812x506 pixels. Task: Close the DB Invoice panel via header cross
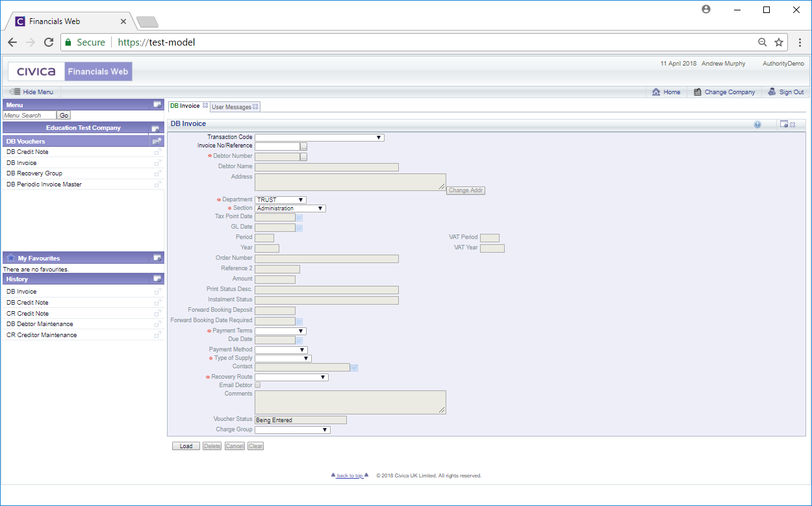(x=793, y=124)
